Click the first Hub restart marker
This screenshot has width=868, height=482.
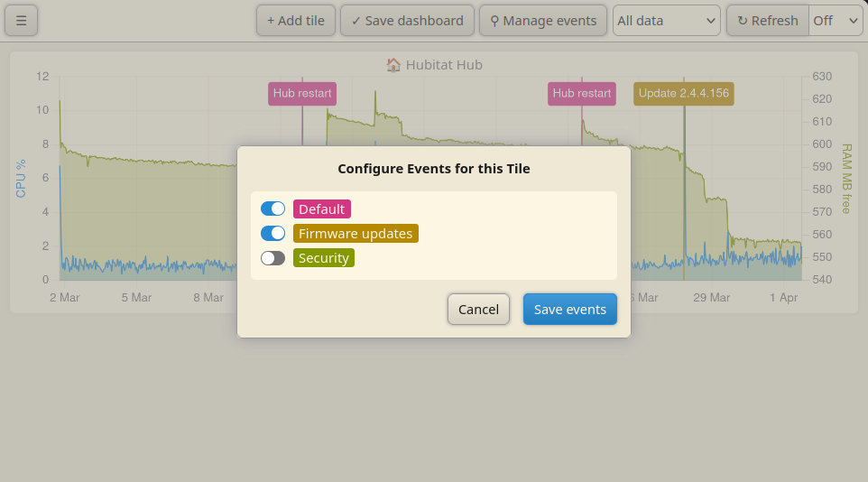pyautogui.click(x=302, y=94)
